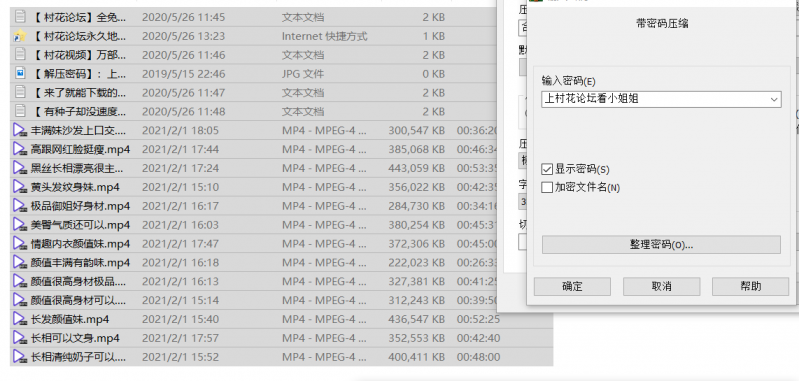799x381 pixels.
Task: Uncheck the 显示密码 checkbox
Action: pos(547,169)
